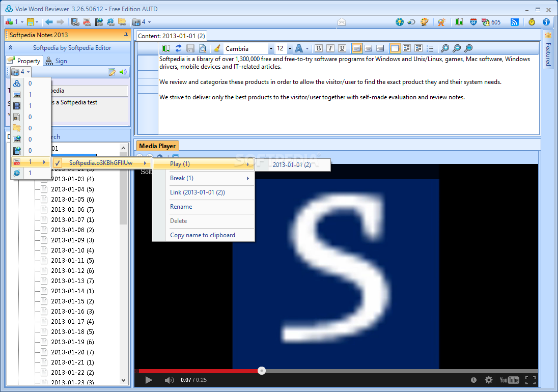
Task: Click the broom clear formatting icon
Action: 217,48
